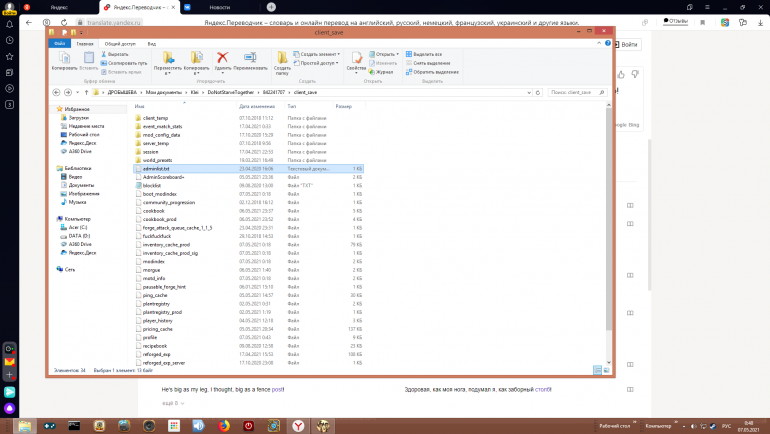Open Firefox from the taskbar
770x434 pixels.
(223, 426)
